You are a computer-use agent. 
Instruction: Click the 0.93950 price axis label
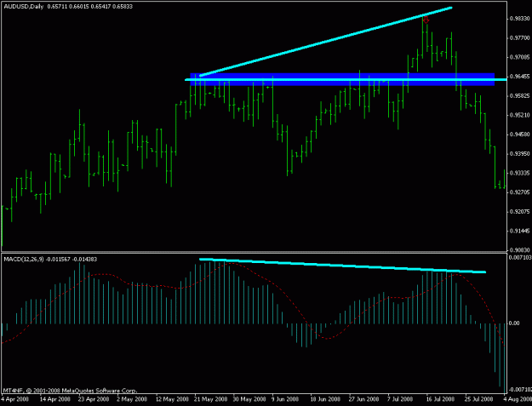[x=519, y=154]
